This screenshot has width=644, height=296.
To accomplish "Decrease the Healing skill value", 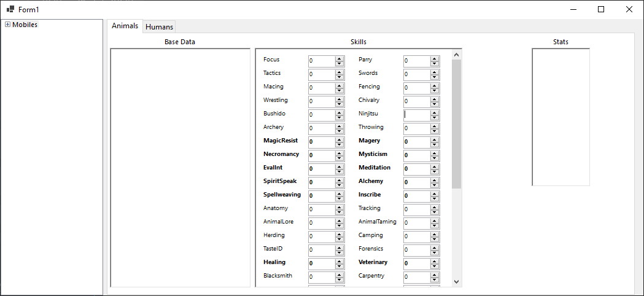I will [x=339, y=266].
